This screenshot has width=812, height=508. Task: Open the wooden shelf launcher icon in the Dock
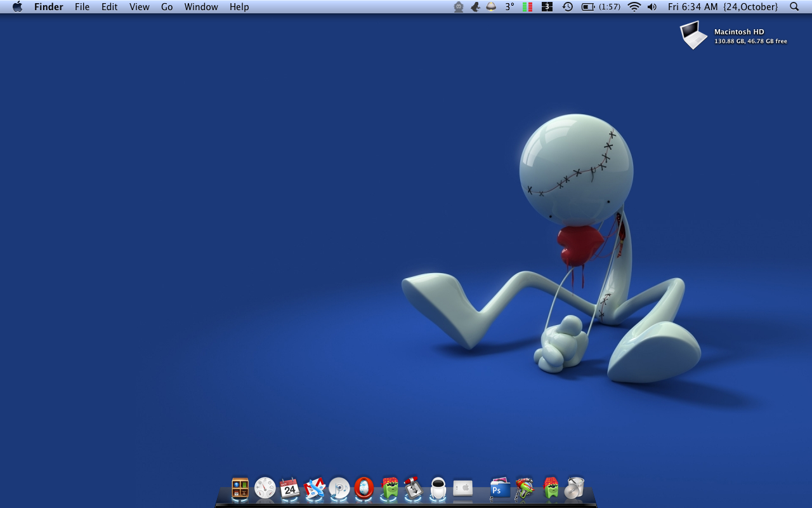tap(240, 488)
